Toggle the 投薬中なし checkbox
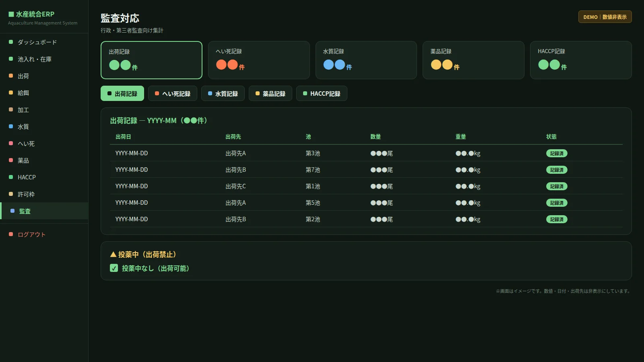 coord(114,268)
